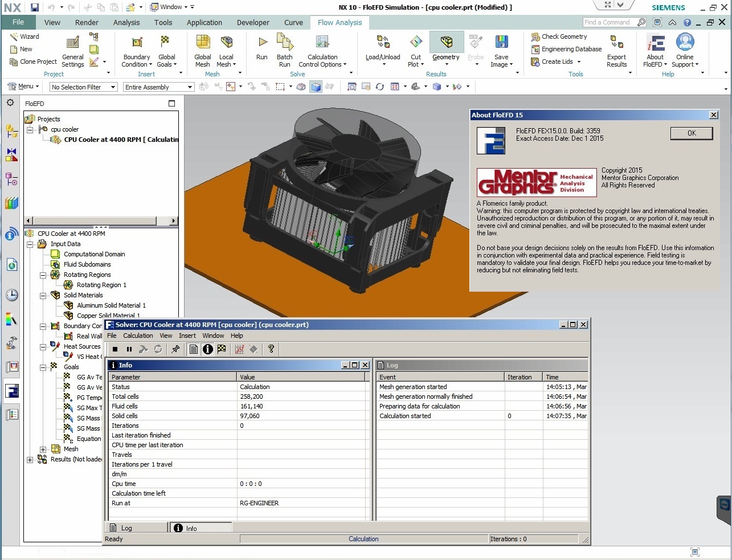
Task: Click the Save Image icon
Action: [x=501, y=42]
